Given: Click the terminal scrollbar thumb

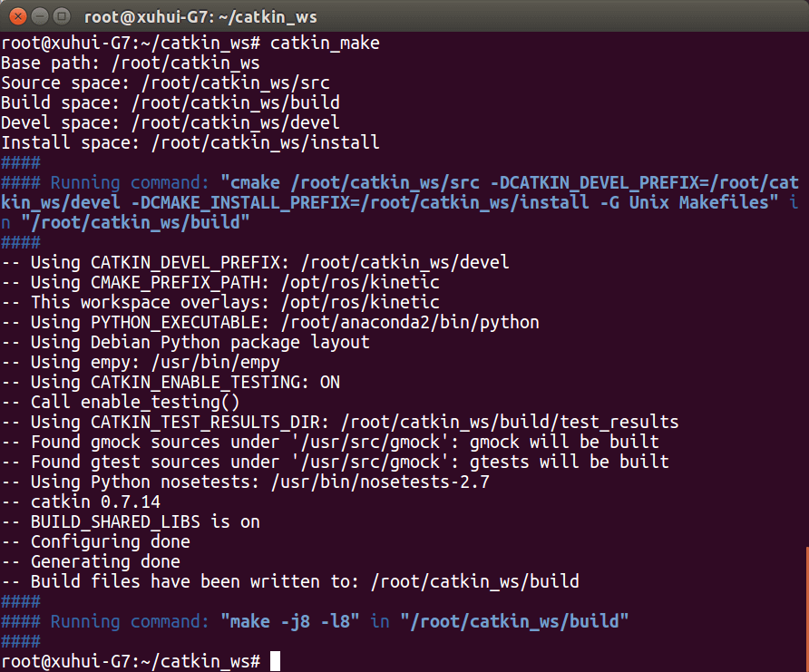Looking at the screenshot, I should [805, 599].
